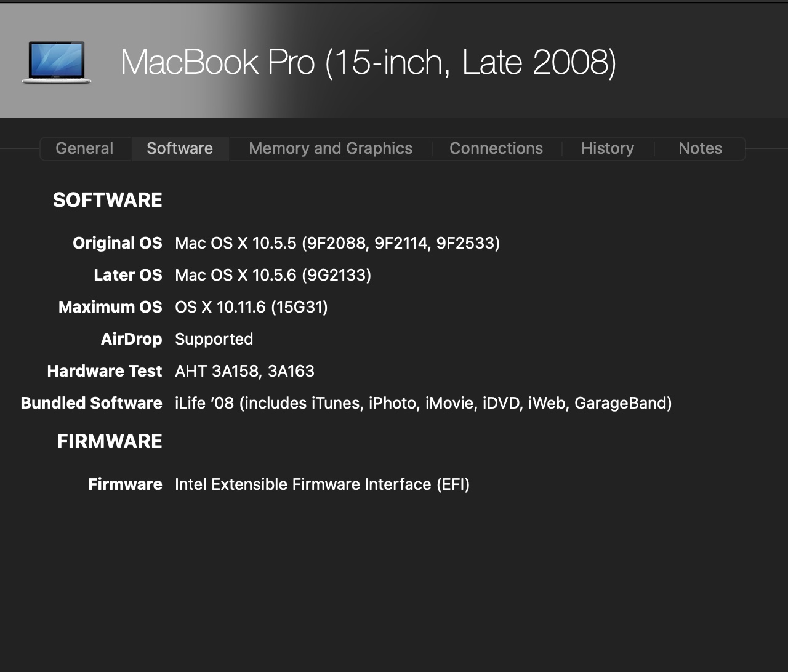Image resolution: width=788 pixels, height=672 pixels.
Task: Select the Software tab
Action: tap(180, 148)
